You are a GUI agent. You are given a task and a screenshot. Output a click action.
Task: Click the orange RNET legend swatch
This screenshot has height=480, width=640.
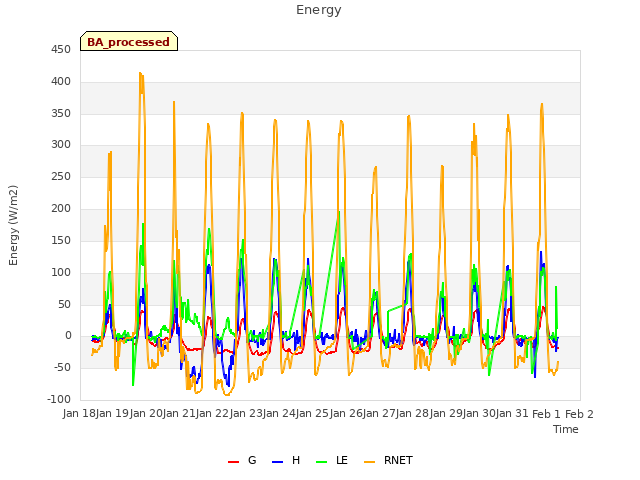(369, 462)
